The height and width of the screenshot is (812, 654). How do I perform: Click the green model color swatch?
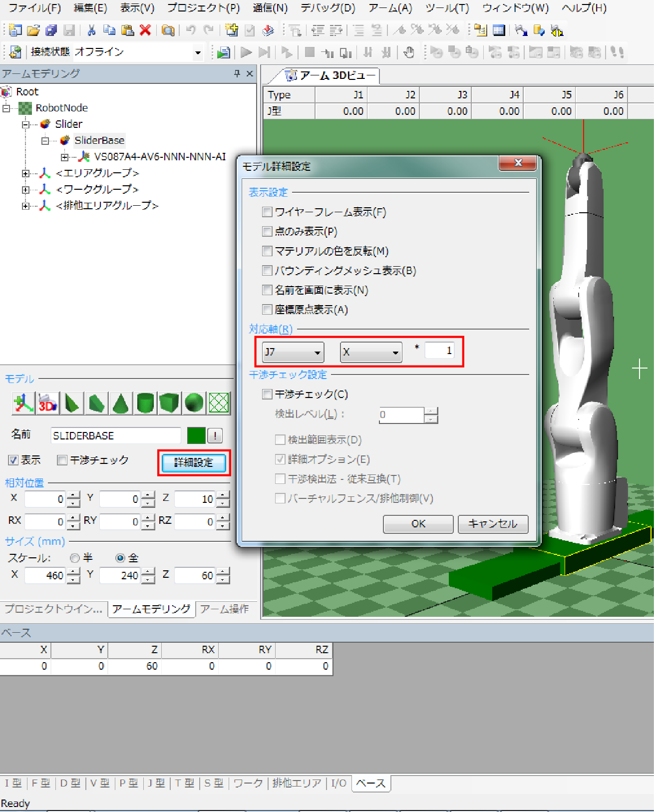click(x=196, y=435)
